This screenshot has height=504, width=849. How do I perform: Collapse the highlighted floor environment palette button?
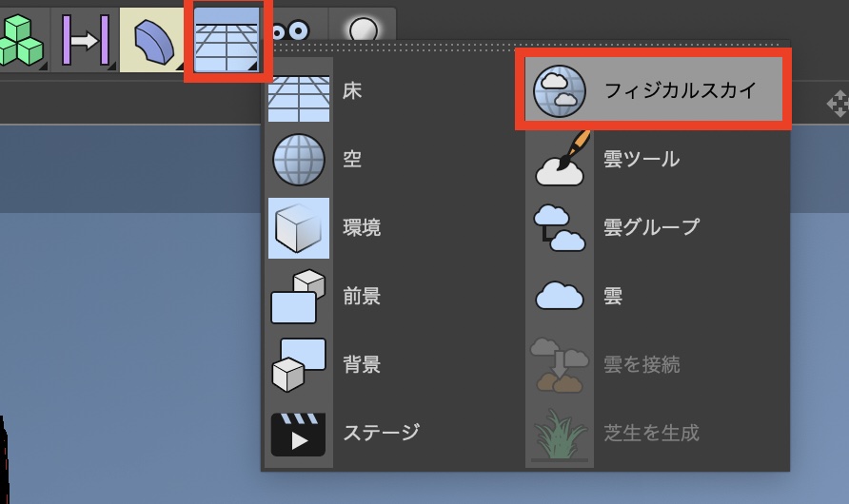(228, 39)
